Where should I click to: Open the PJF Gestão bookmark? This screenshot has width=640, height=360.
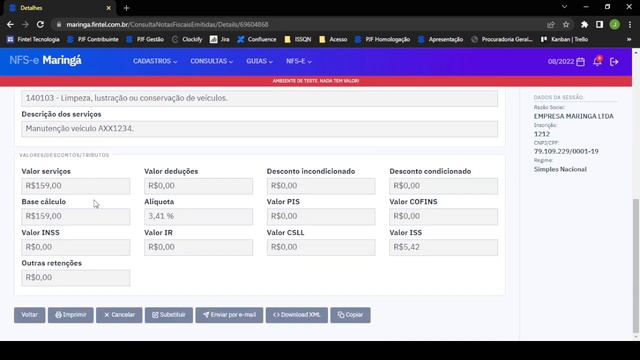coord(145,40)
